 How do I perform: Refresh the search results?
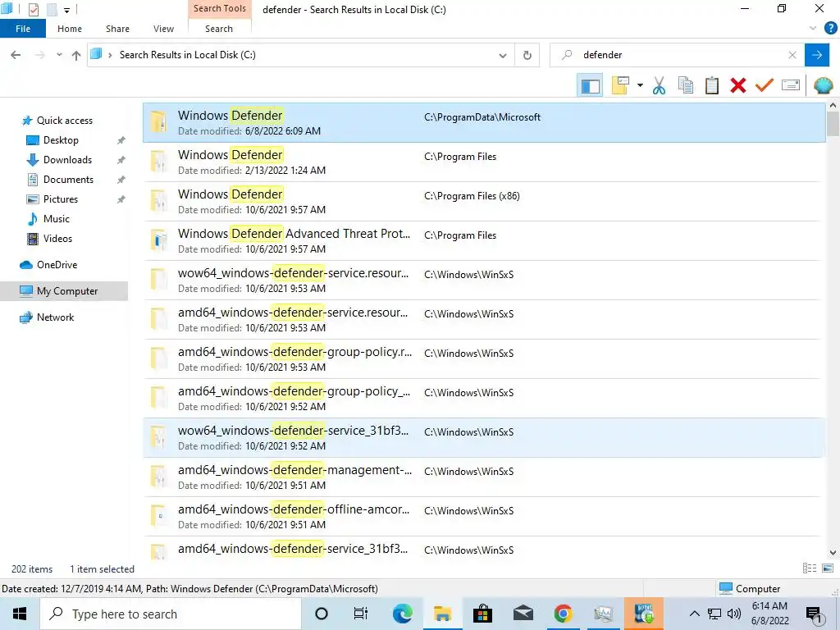(x=527, y=55)
